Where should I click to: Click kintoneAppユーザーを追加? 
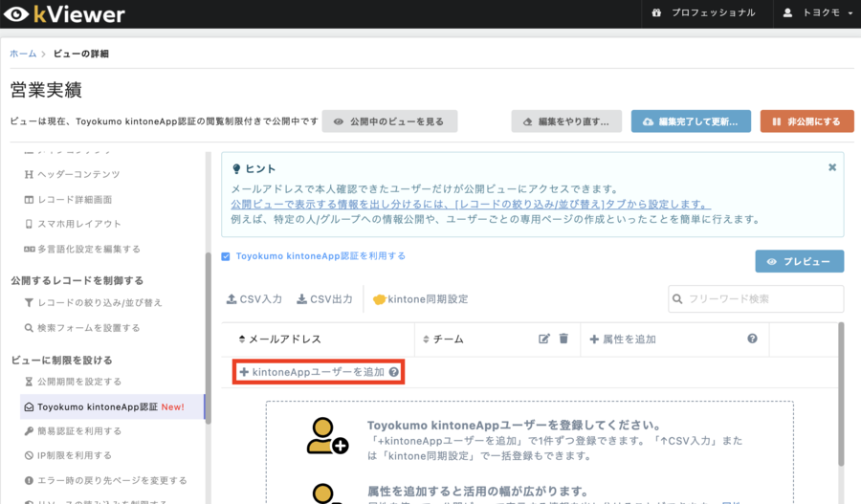312,372
